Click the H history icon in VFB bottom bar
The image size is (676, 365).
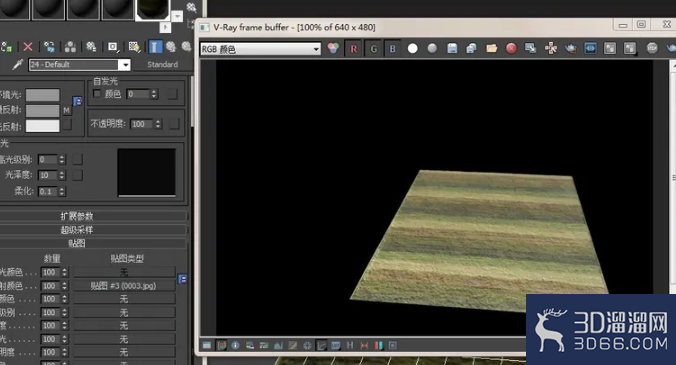350,345
